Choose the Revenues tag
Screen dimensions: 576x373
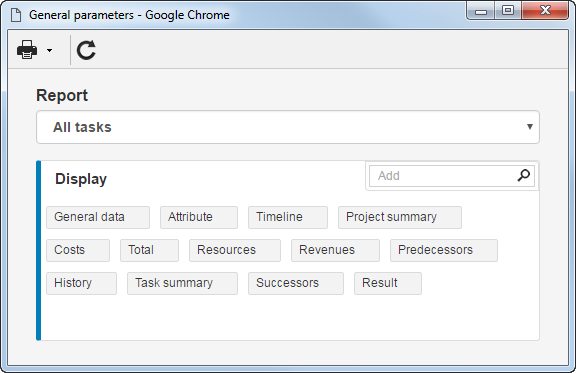[x=335, y=250]
